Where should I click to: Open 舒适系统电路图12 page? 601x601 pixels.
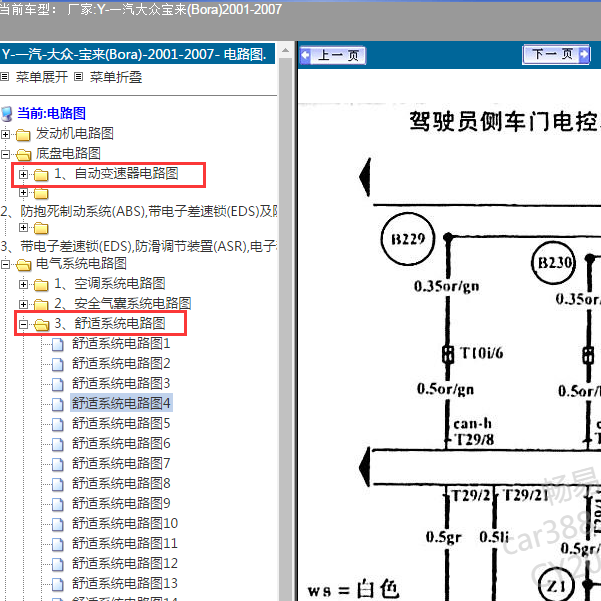coord(125,563)
